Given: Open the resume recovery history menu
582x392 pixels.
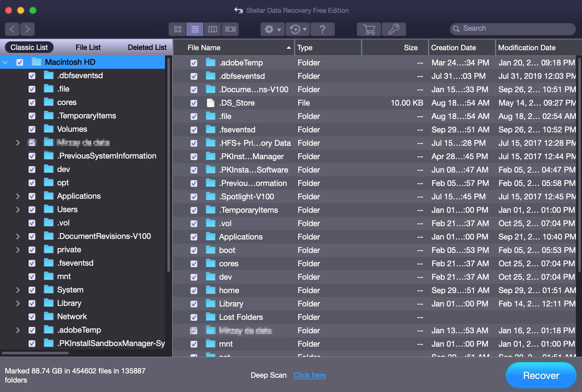Looking at the screenshot, I should 298,29.
